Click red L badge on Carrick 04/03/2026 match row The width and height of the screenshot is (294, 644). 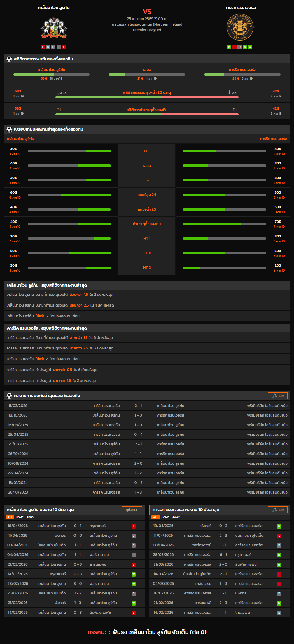tap(279, 584)
